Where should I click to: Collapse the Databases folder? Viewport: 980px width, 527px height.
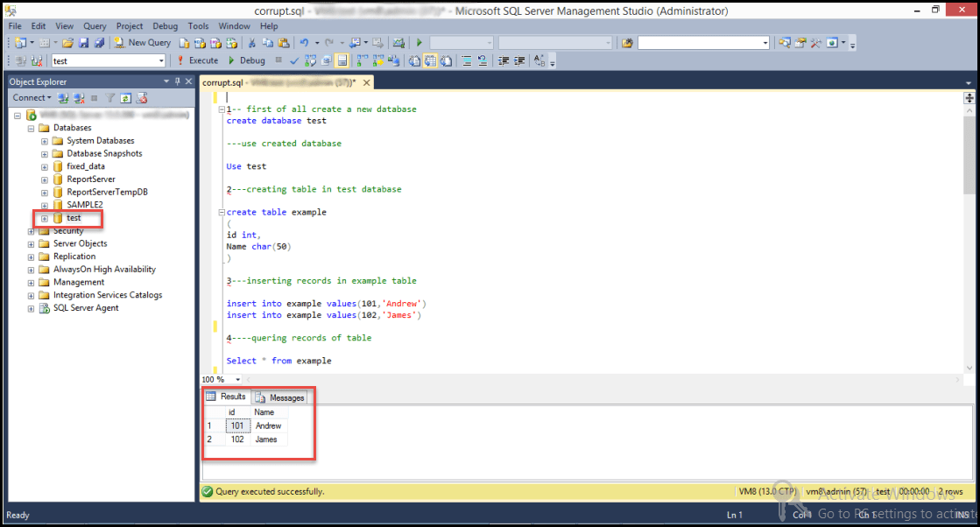pos(30,127)
